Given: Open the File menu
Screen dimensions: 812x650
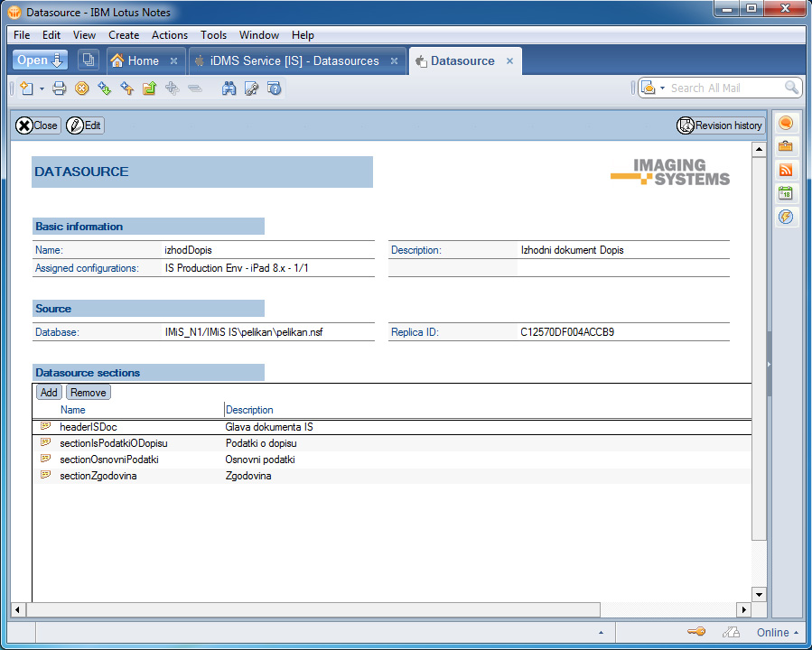Looking at the screenshot, I should [22, 35].
